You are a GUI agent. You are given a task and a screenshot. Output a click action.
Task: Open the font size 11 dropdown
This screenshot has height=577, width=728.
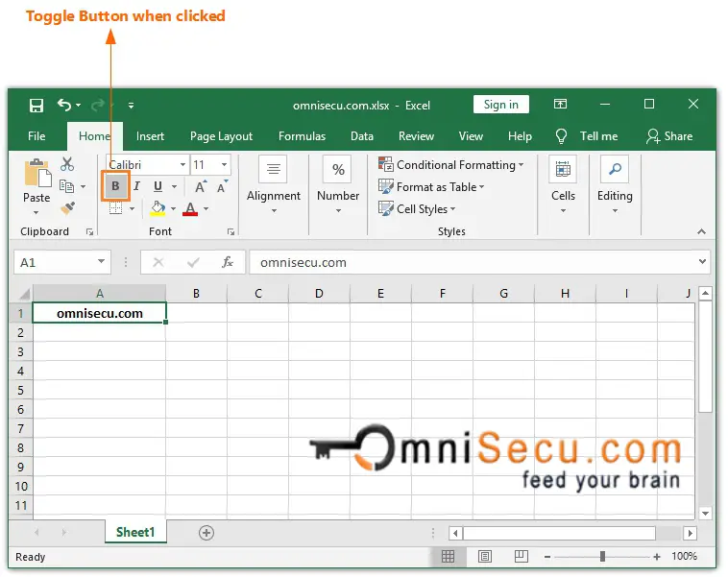coord(224,165)
